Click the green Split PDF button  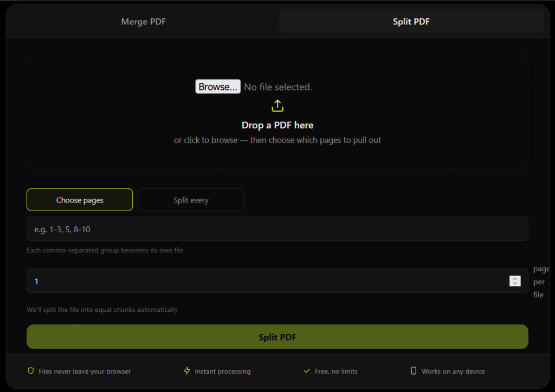coord(277,337)
